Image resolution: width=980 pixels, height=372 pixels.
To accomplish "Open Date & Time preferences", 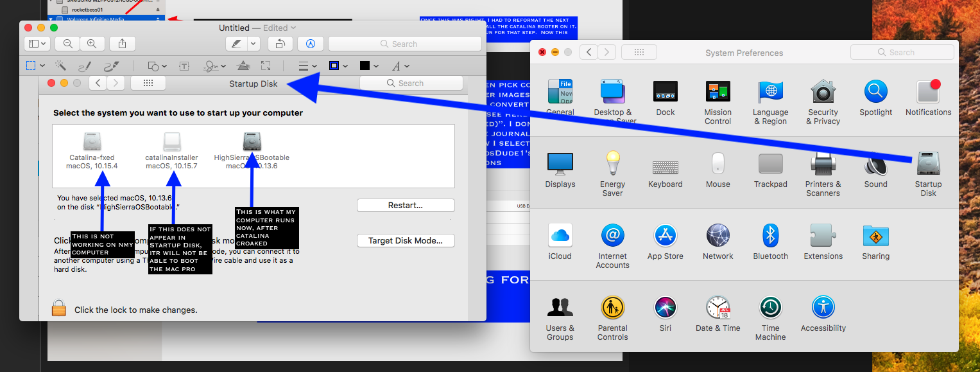I will pos(718,314).
